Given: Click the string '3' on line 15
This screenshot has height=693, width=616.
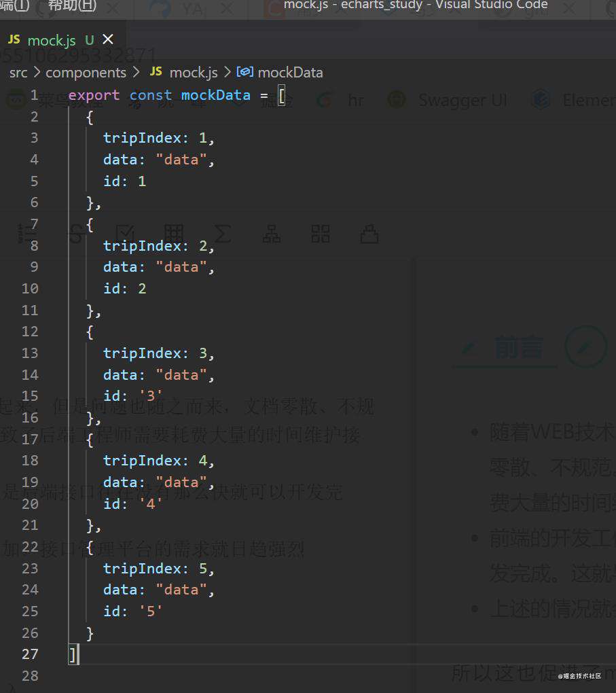Looking at the screenshot, I should point(151,395).
